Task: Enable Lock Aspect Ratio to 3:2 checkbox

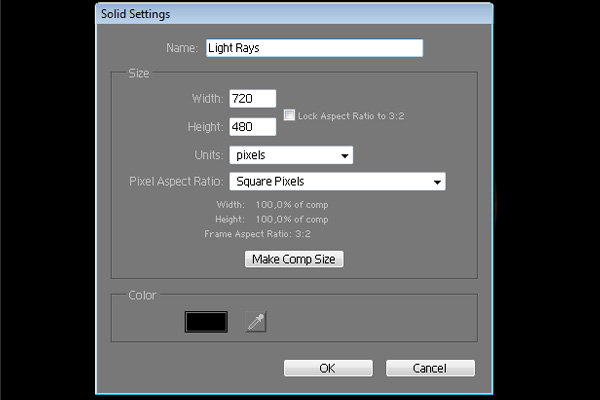Action: tap(289, 115)
